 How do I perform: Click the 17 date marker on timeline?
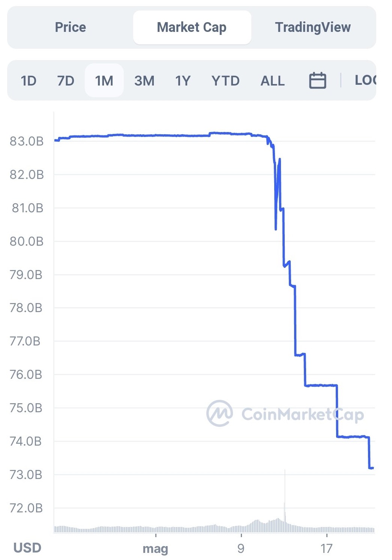coord(327,549)
